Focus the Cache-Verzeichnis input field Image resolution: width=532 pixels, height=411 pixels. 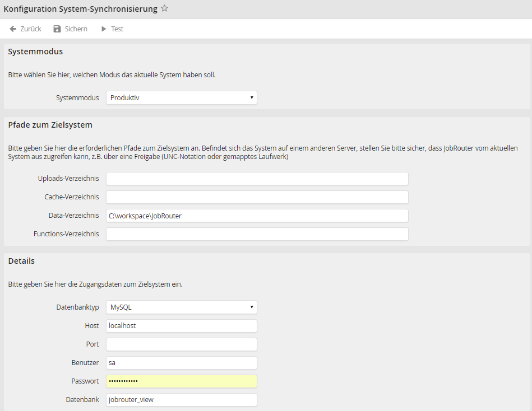[257, 197]
